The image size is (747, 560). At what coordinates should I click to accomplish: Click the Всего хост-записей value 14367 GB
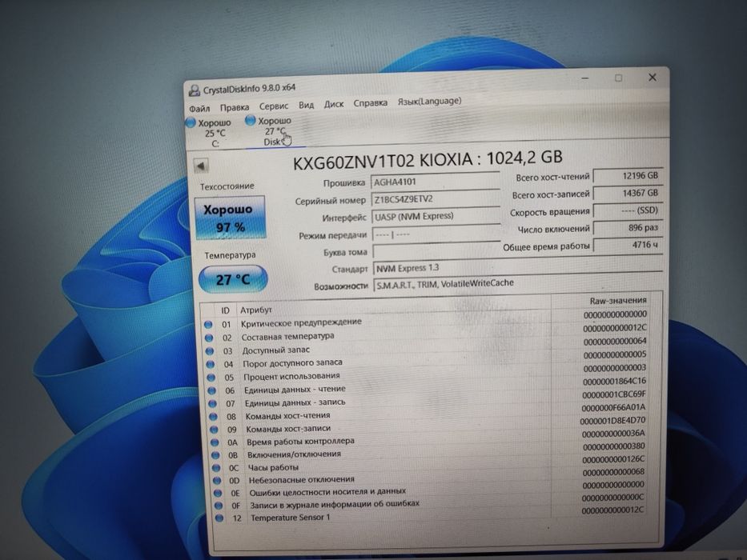click(x=628, y=194)
